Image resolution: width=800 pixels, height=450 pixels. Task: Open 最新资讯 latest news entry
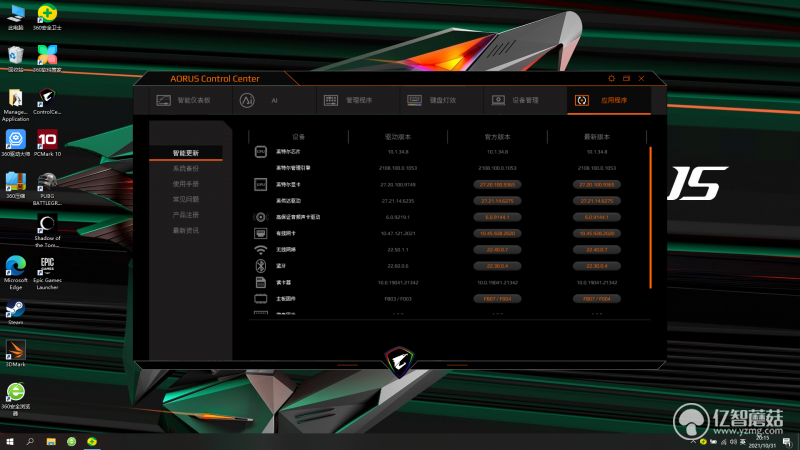[186, 231]
